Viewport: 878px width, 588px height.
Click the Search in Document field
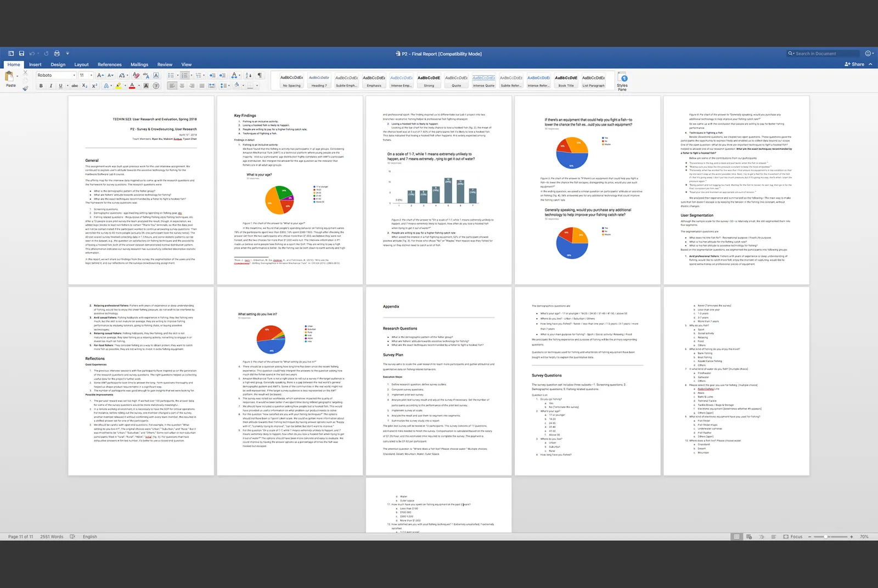point(823,54)
